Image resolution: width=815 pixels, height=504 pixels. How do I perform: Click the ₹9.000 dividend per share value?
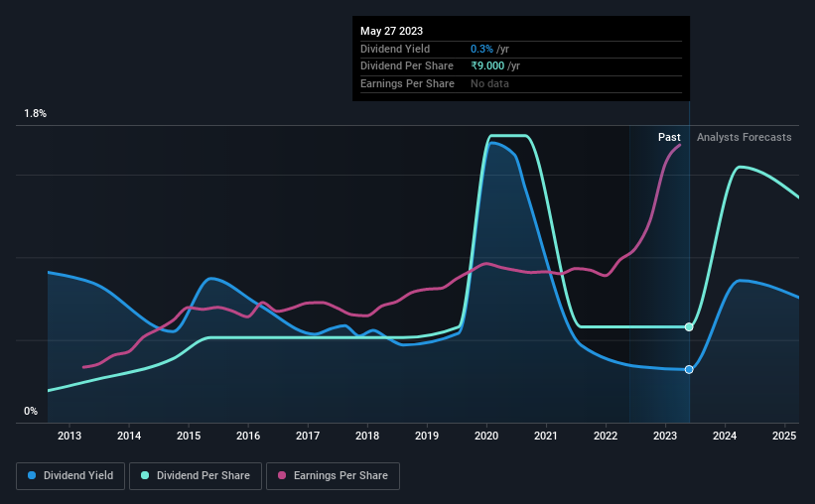pos(487,66)
